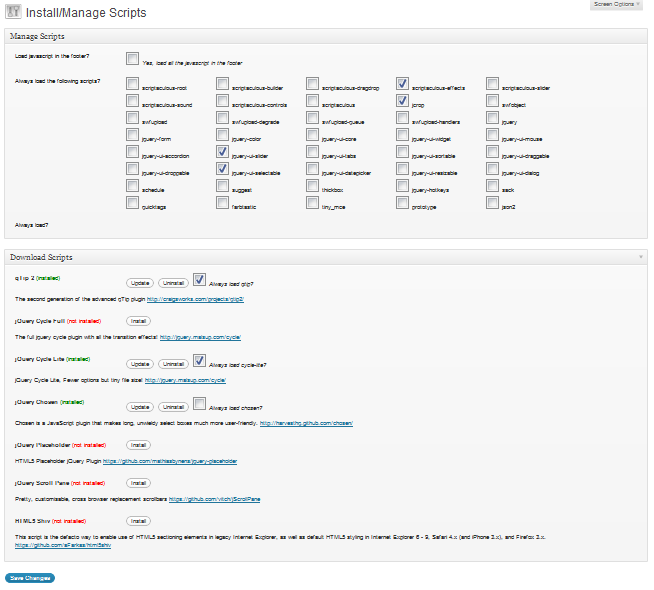Open the aFarkas html5shiv GitHub link
This screenshot has height=590, width=654.
coord(63,545)
